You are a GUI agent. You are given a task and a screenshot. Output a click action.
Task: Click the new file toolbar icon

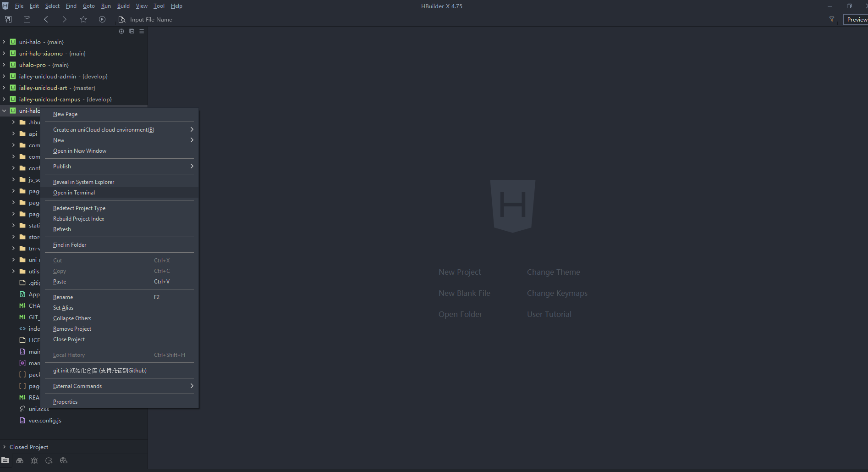pyautogui.click(x=8, y=19)
